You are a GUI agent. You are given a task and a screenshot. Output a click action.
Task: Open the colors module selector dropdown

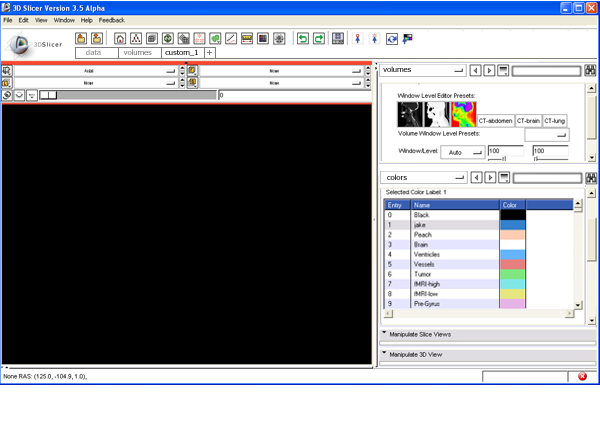[424, 178]
